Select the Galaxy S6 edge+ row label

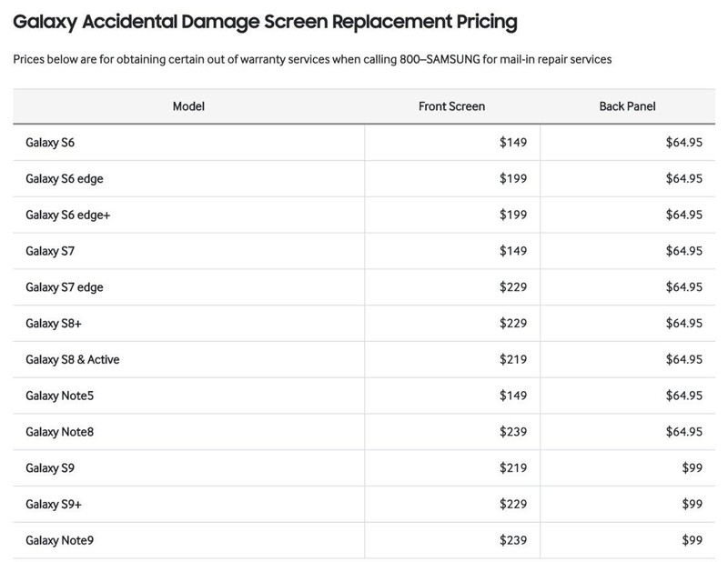click(x=67, y=215)
